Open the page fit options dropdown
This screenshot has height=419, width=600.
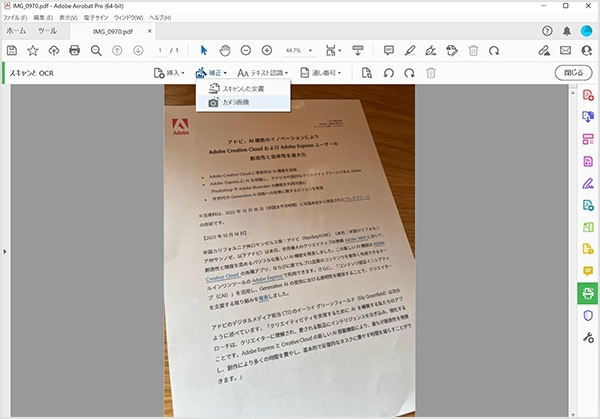333,50
